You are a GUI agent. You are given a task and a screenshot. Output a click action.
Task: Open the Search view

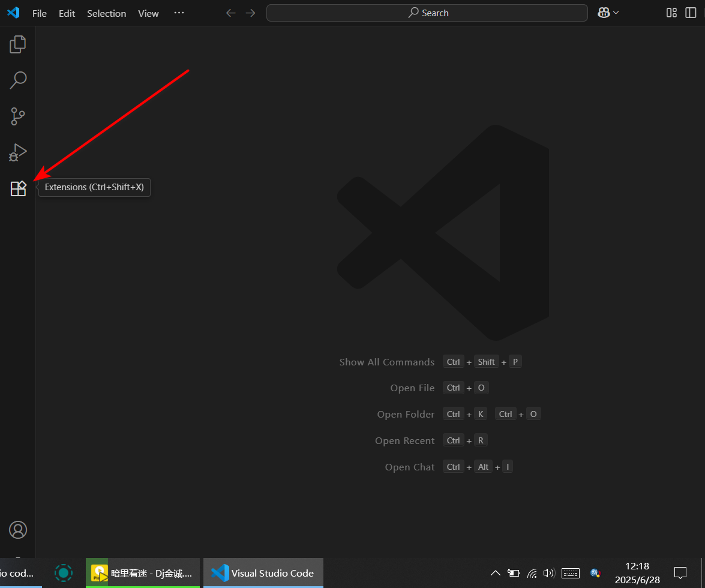pyautogui.click(x=18, y=80)
